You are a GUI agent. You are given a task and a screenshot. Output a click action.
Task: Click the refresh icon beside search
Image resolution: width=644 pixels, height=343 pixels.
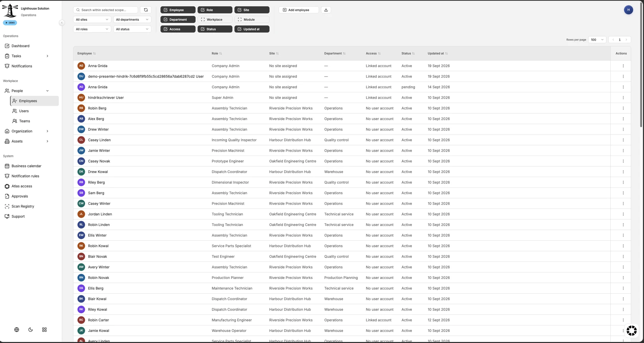(x=146, y=10)
